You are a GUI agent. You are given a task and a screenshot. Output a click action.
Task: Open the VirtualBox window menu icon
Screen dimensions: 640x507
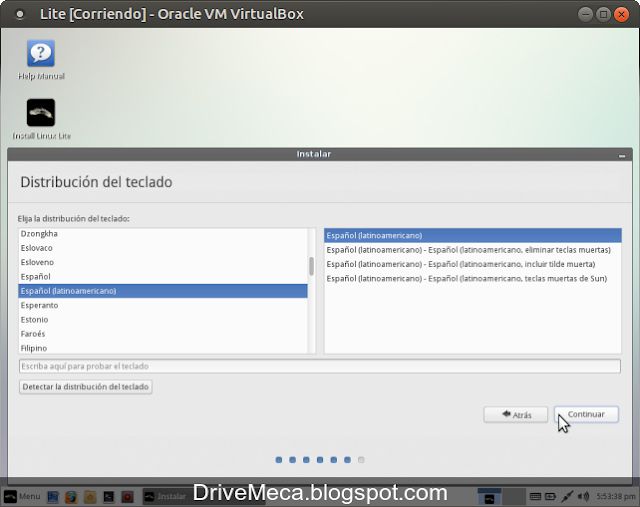pos(19,14)
